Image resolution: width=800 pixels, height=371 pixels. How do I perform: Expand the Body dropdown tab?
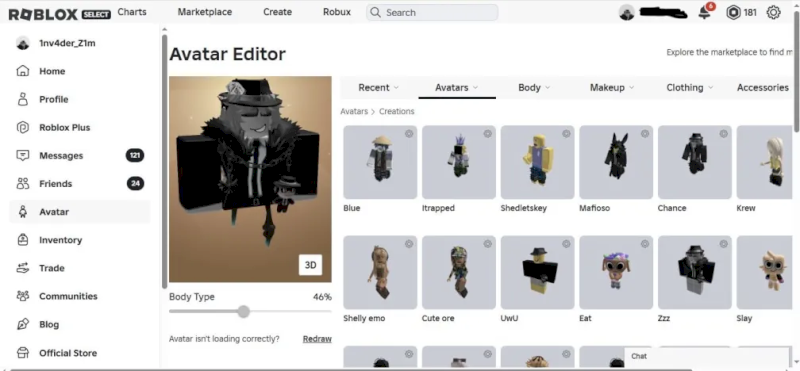click(x=534, y=88)
